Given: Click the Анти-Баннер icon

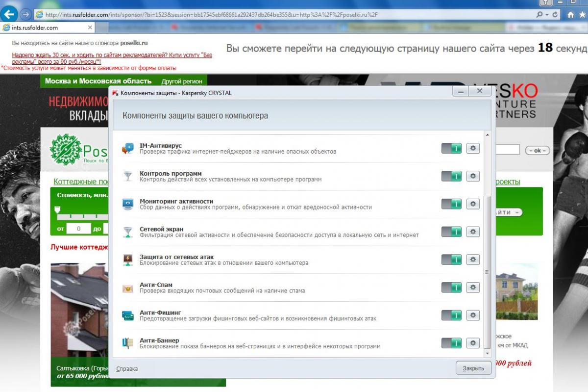Looking at the screenshot, I should (127, 343).
